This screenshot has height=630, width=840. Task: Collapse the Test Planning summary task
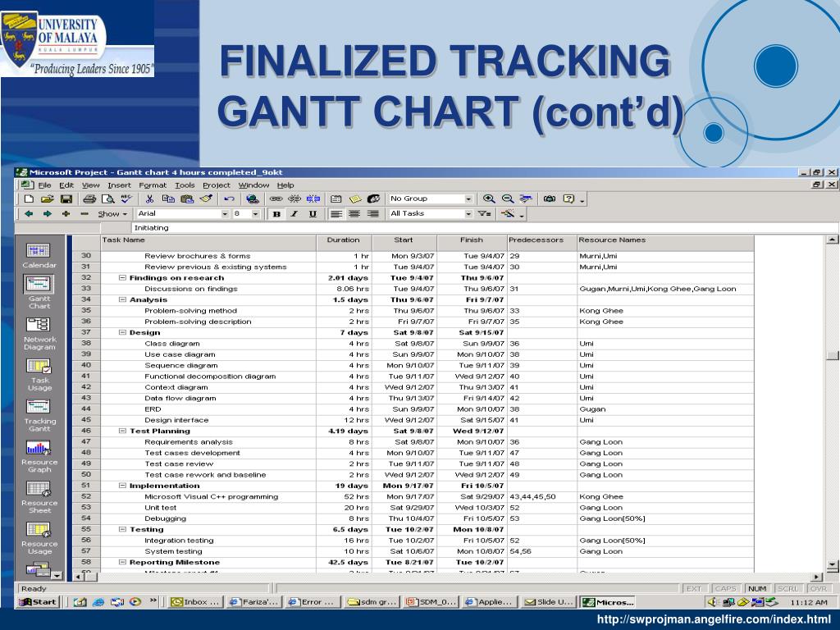(122, 431)
